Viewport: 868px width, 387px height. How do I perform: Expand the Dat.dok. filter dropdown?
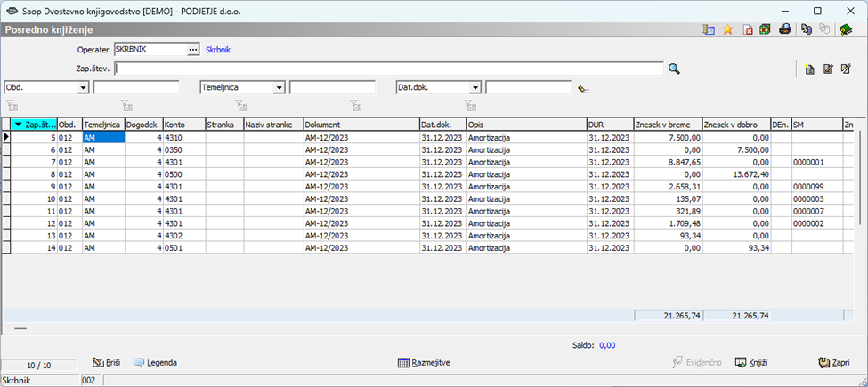[x=475, y=88]
